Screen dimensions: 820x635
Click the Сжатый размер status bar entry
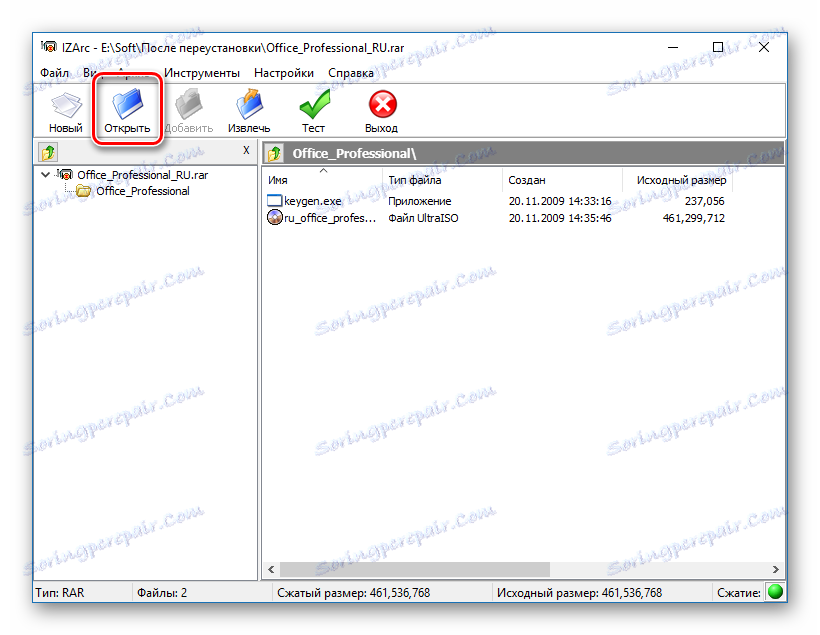[x=354, y=593]
